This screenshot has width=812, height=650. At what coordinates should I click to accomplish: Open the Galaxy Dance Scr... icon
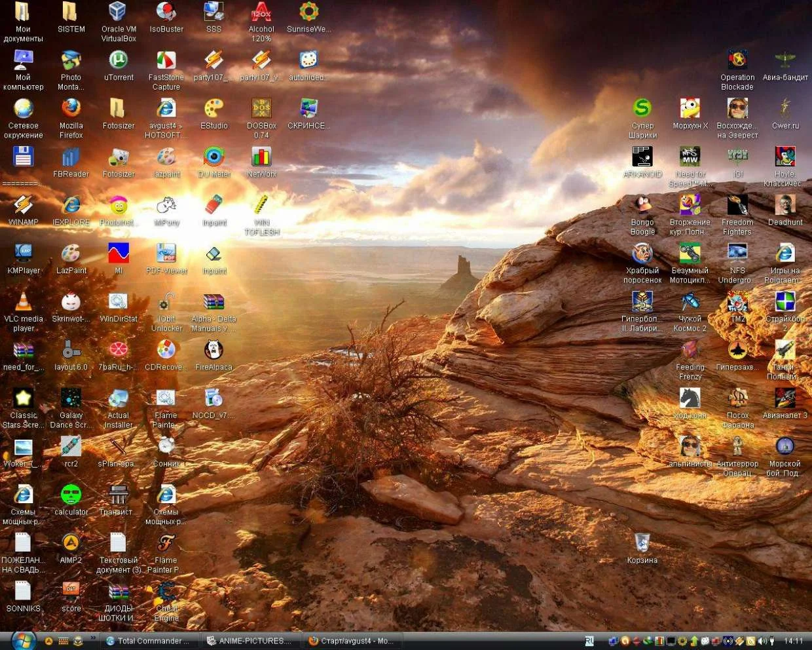[71, 408]
